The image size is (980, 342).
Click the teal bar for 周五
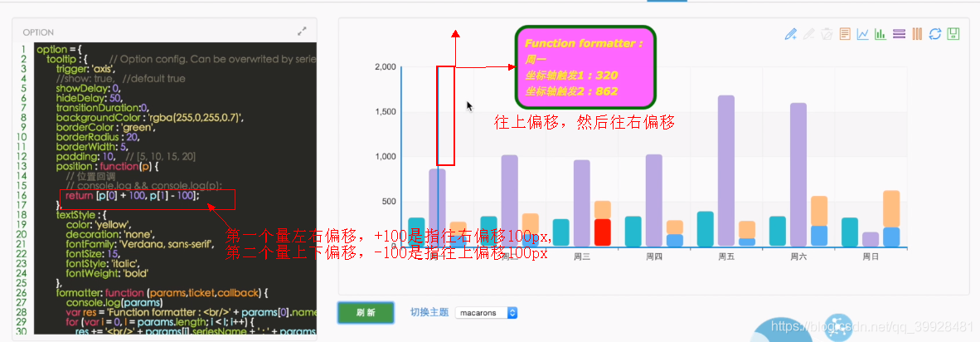tap(705, 229)
